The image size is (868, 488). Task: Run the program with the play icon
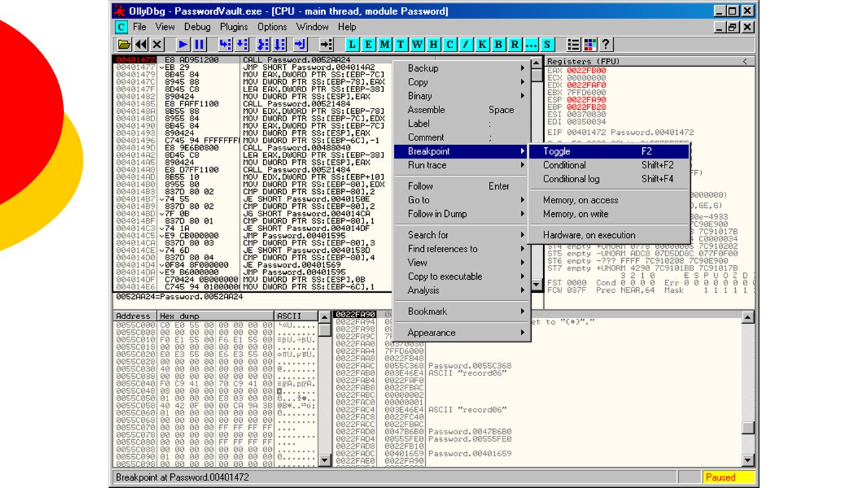183,45
